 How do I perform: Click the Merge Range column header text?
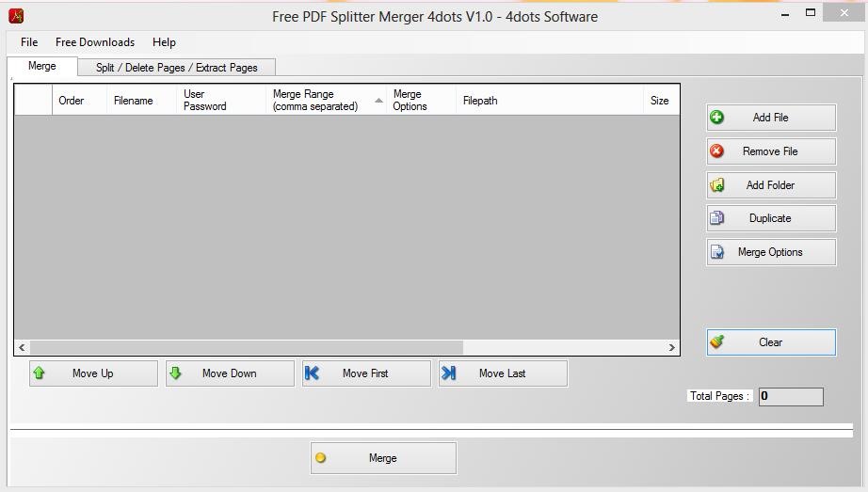315,100
